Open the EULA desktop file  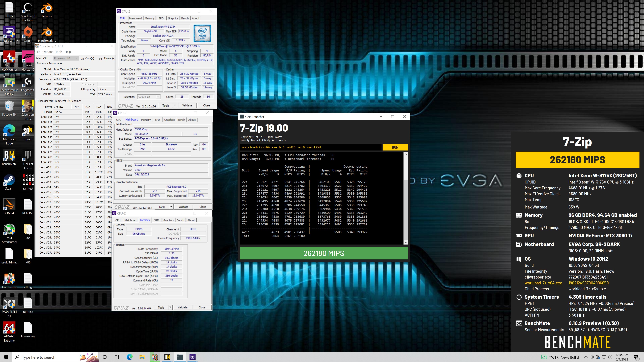coord(9,10)
